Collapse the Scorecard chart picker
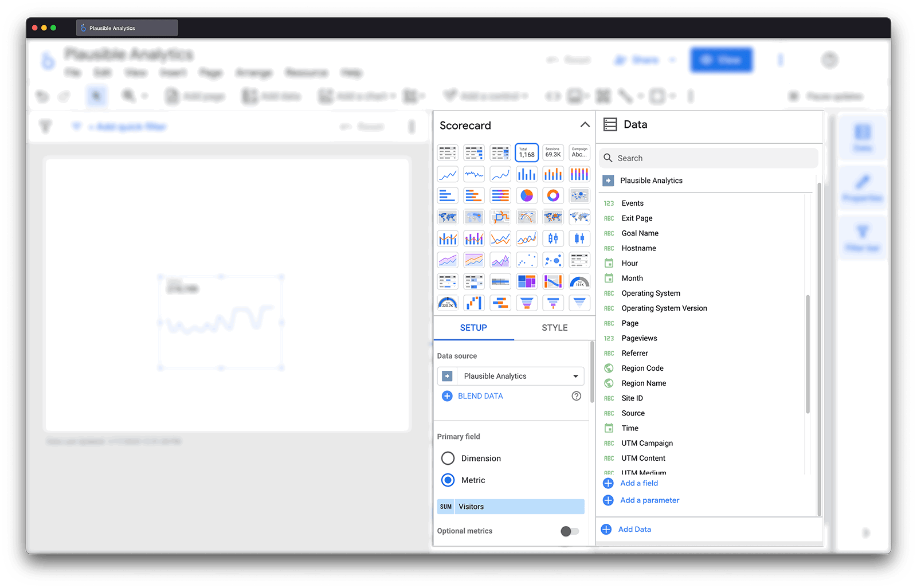This screenshot has height=588, width=917. pos(585,125)
